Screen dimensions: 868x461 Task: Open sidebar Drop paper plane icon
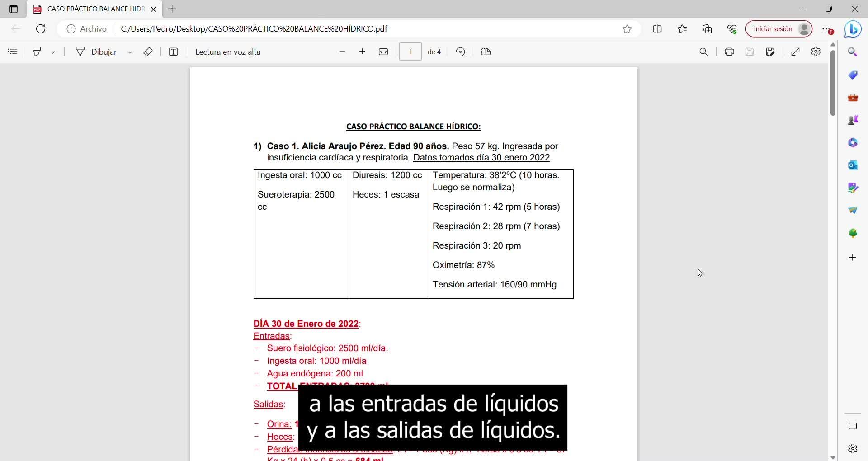853,210
